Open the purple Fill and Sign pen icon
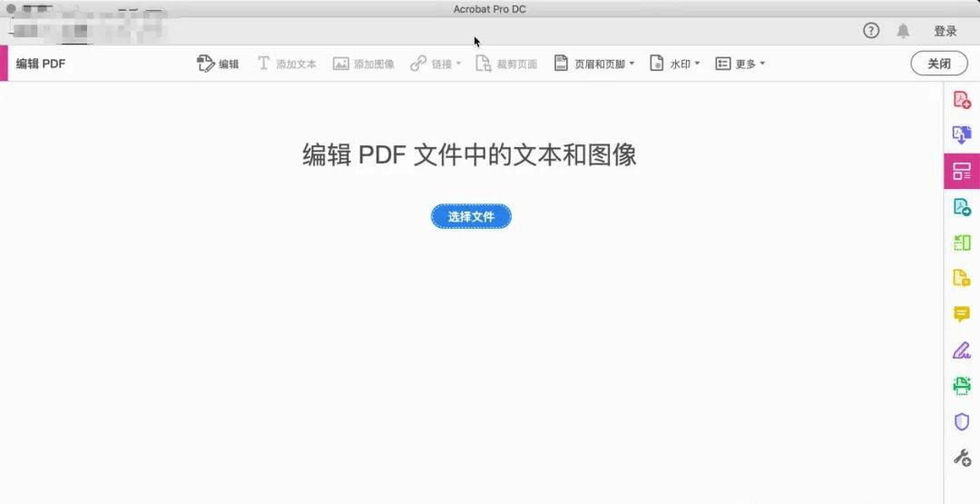This screenshot has width=980, height=504. (962, 350)
